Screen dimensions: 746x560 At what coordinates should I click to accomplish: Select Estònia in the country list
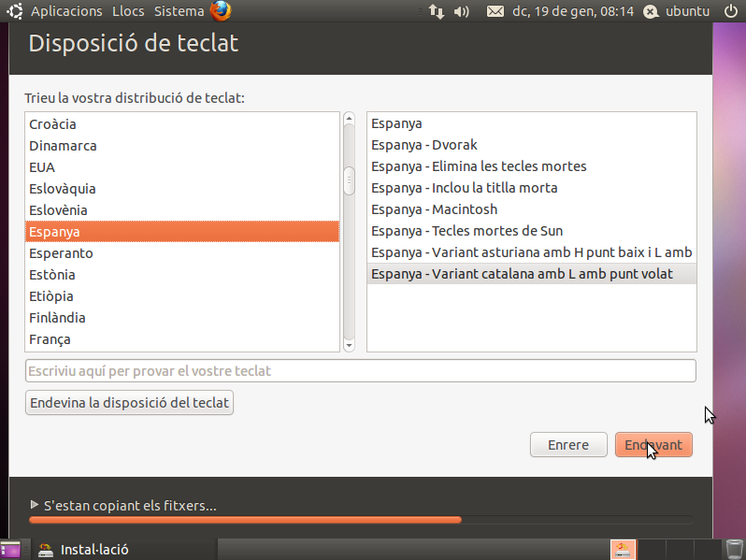click(182, 275)
